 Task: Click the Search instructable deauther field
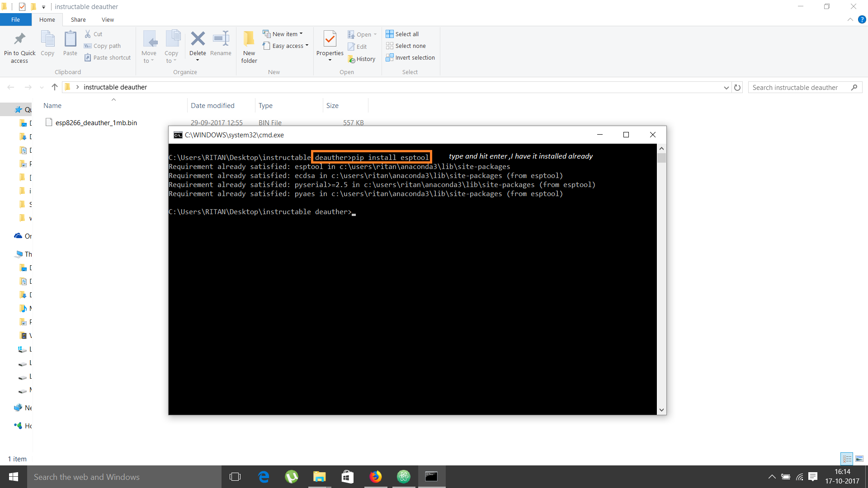coord(799,87)
